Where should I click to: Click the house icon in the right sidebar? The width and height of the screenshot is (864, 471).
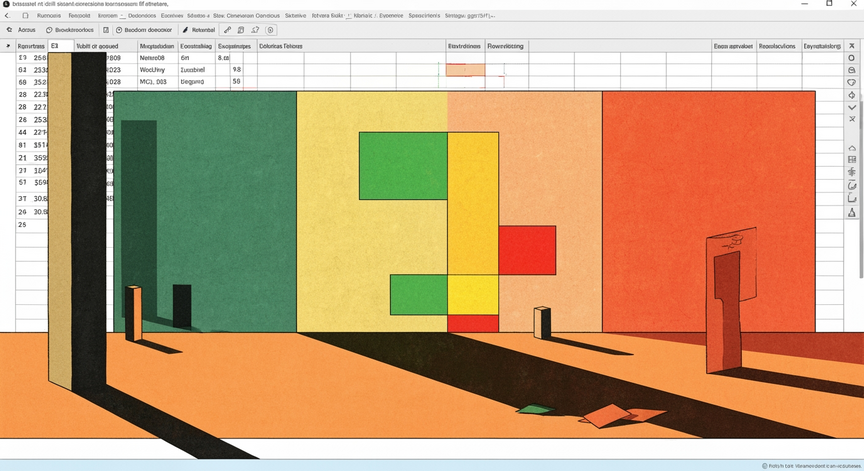point(852,148)
